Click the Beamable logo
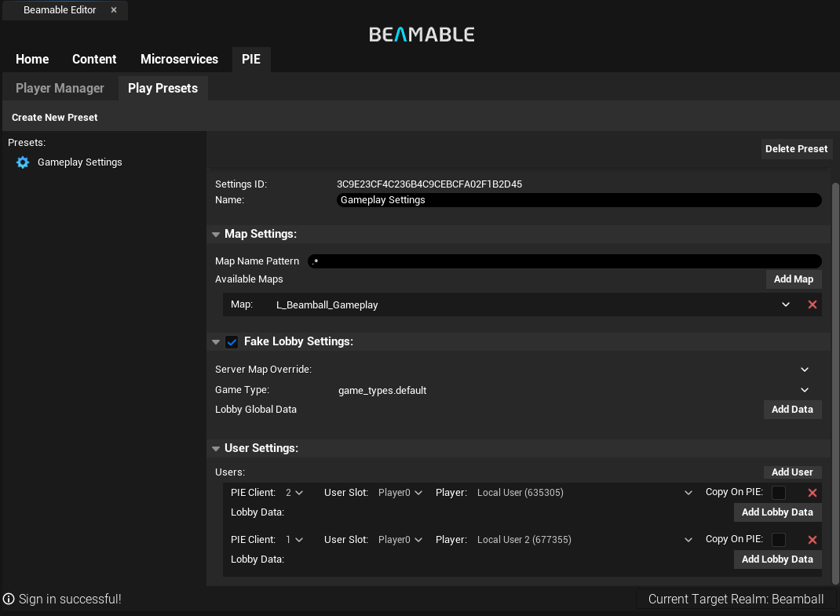The height and width of the screenshot is (616, 840). [422, 35]
